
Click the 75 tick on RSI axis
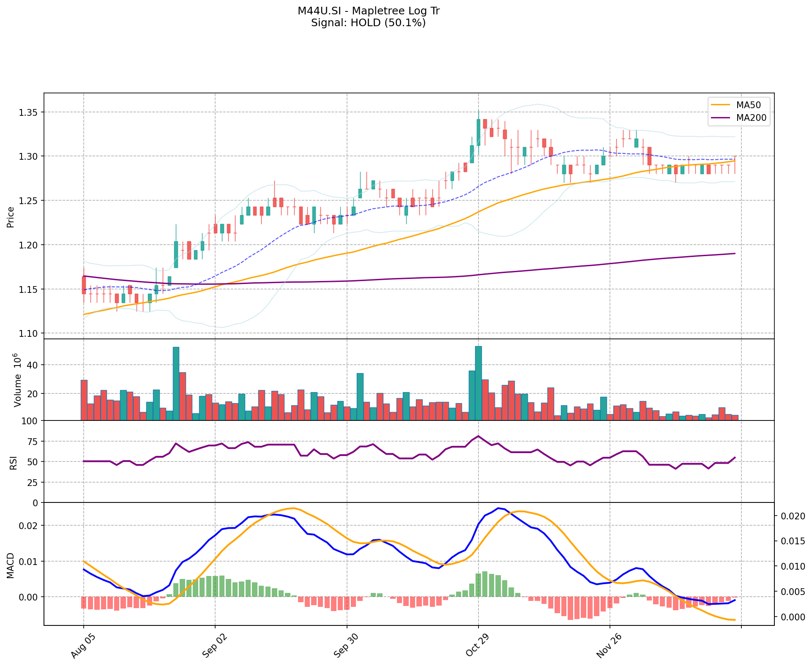(x=32, y=442)
